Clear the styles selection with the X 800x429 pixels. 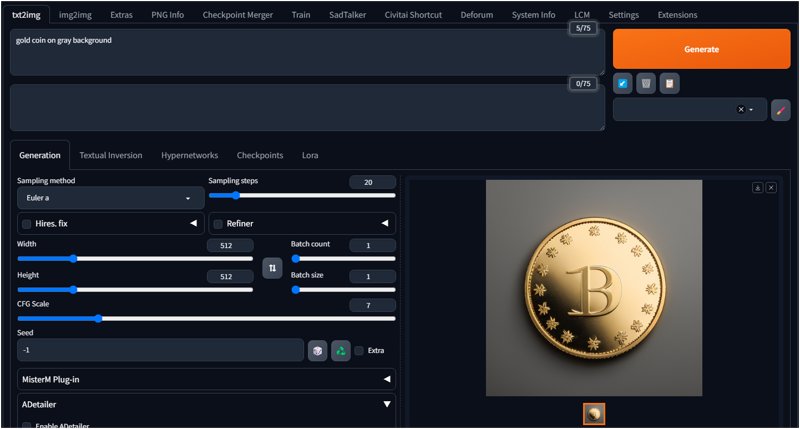[x=741, y=110]
